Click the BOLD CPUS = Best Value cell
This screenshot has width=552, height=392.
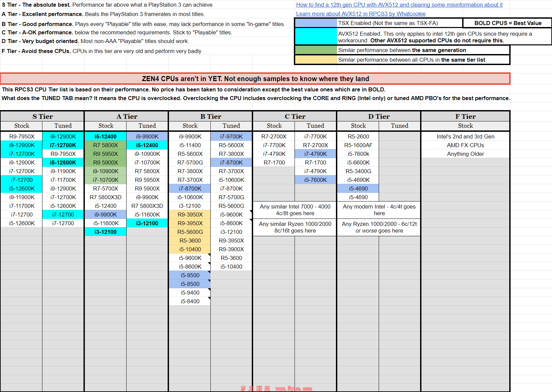(508, 23)
